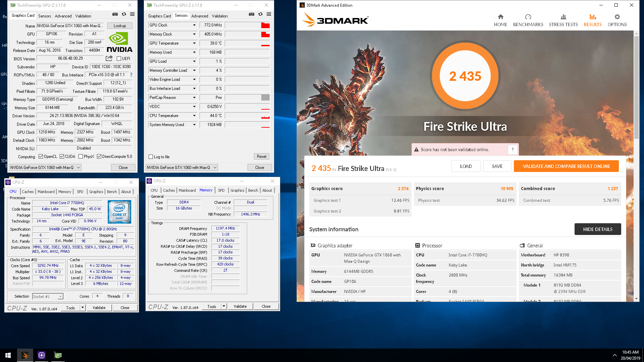Viewport: 644px width, 362px height.
Task: Open hamburger menu in GPU-Z Sensors window
Action: [269, 14]
